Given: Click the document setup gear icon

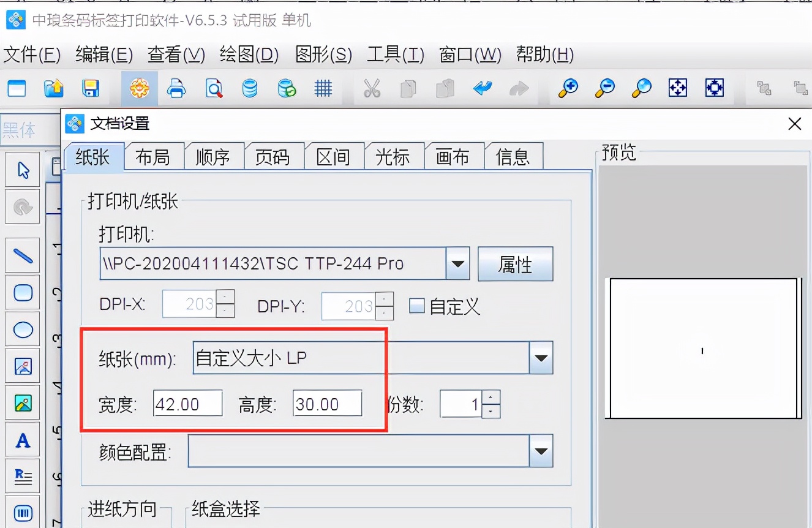Looking at the screenshot, I should coord(139,88).
